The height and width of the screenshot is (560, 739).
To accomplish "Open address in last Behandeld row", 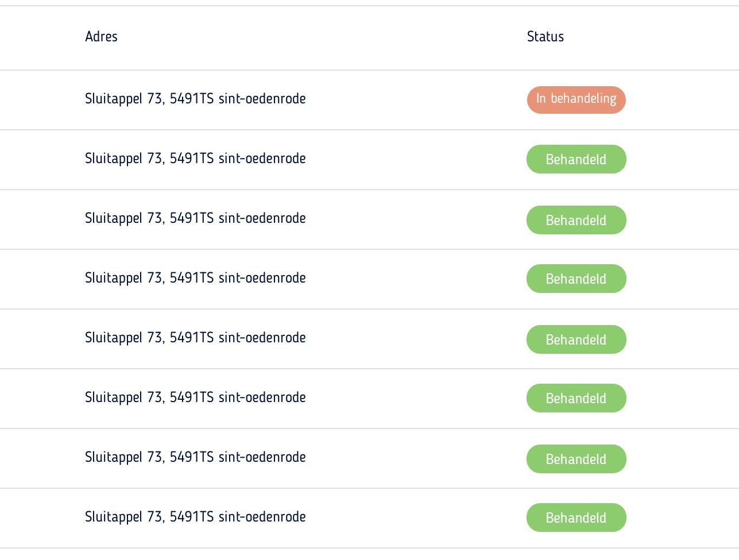I will point(195,517).
